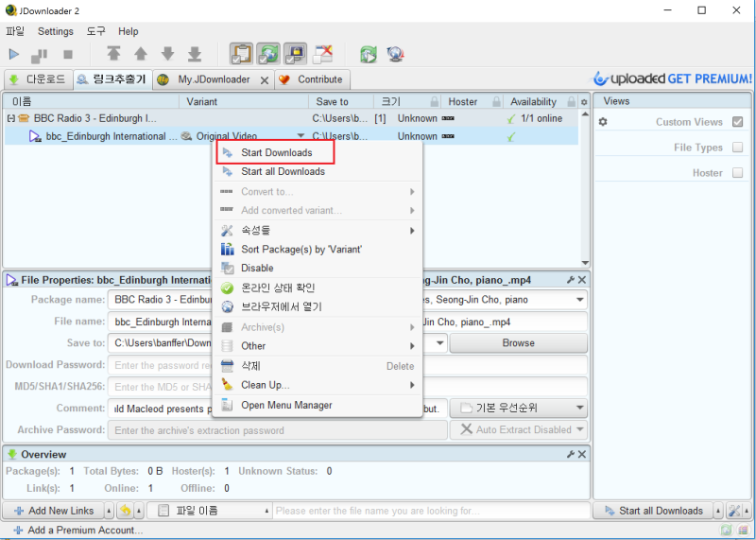756x540 pixels.
Task: Switch to the 다운로드 tab
Action: (38, 79)
